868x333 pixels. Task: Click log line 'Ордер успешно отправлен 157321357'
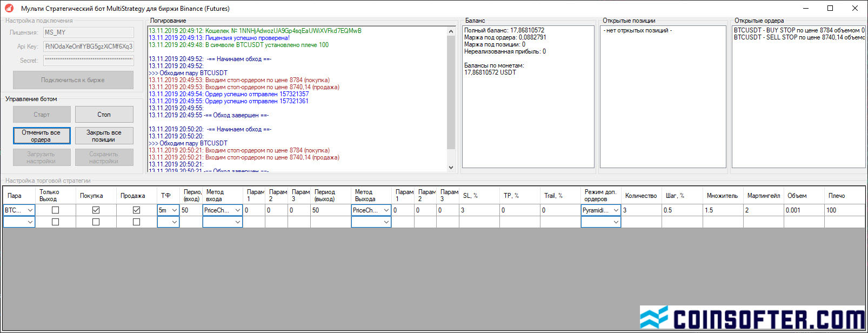coord(229,94)
